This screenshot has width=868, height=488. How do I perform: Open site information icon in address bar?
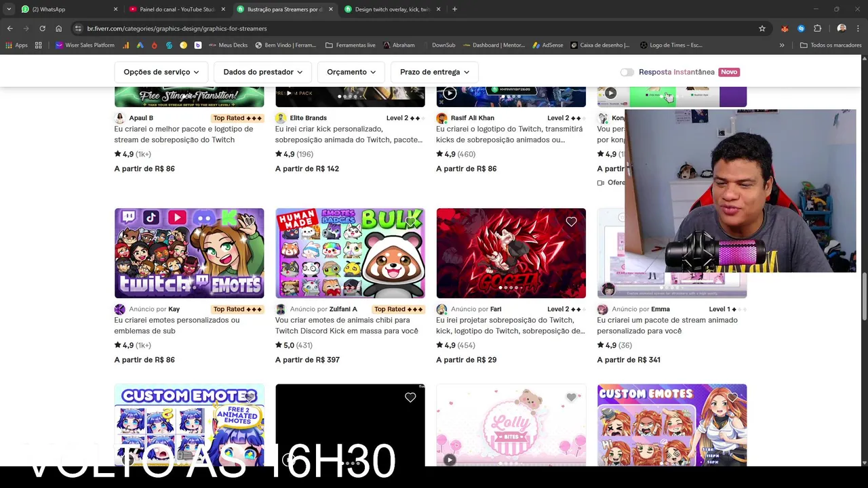[x=78, y=28]
